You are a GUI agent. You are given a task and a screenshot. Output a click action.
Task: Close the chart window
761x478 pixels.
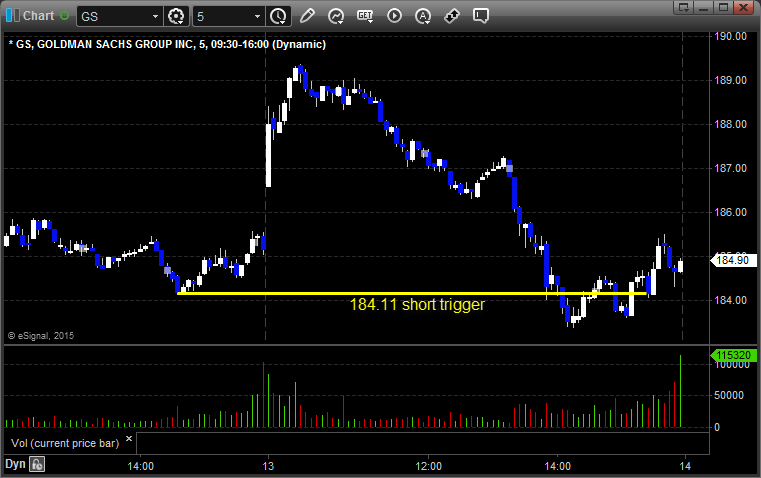tap(743, 7)
